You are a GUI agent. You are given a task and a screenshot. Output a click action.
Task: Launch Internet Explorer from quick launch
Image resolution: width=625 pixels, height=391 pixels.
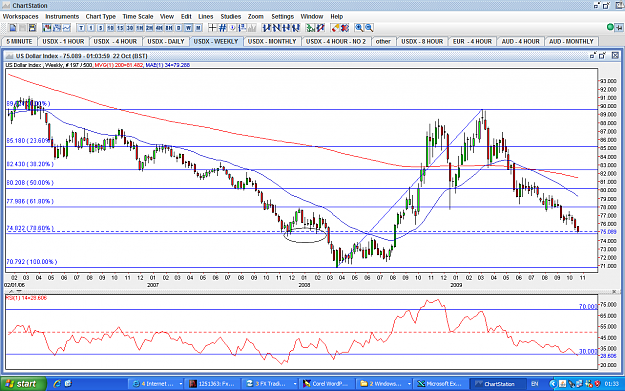[57, 383]
